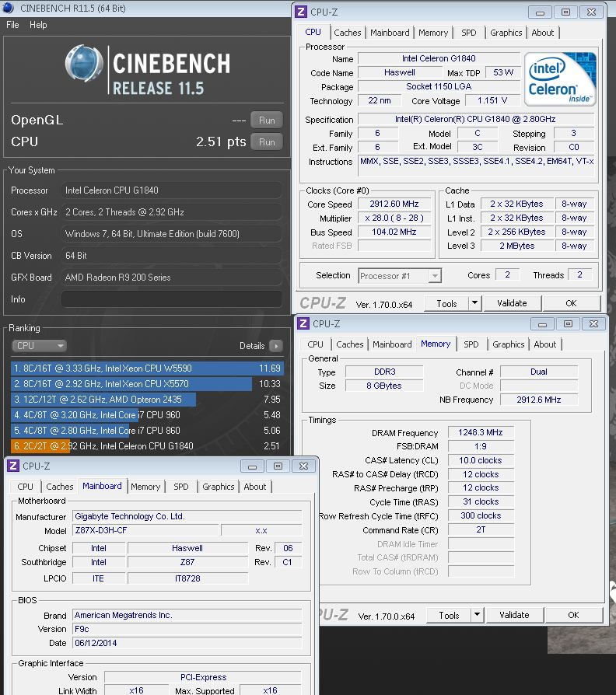
Task: Select ranking row Intel Xeon CPU W5590
Action: [x=147, y=368]
